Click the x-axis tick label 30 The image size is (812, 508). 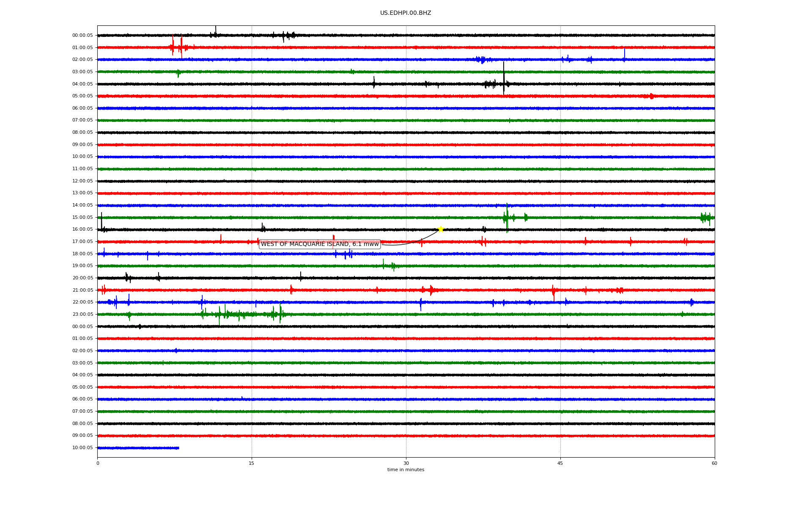pos(406,463)
